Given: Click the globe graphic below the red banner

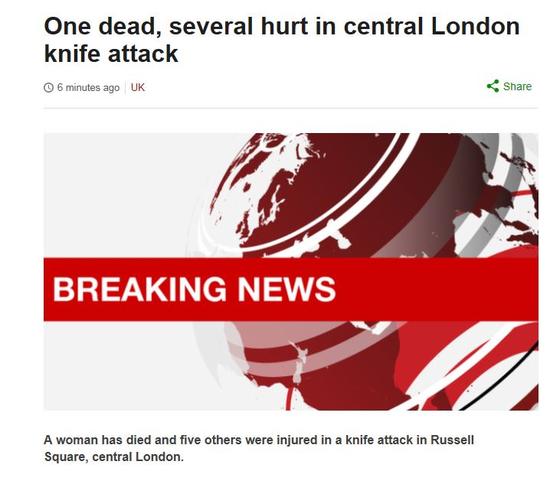Looking at the screenshot, I should [365, 365].
